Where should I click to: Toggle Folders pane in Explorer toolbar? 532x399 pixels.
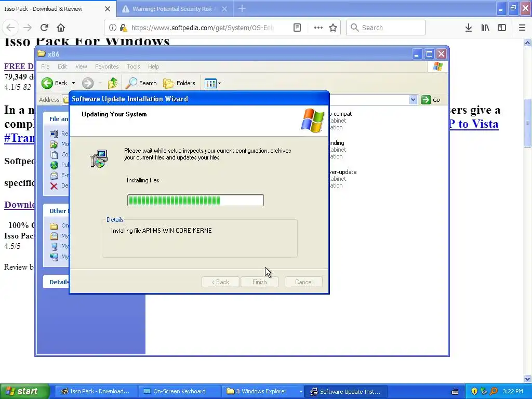pos(179,83)
